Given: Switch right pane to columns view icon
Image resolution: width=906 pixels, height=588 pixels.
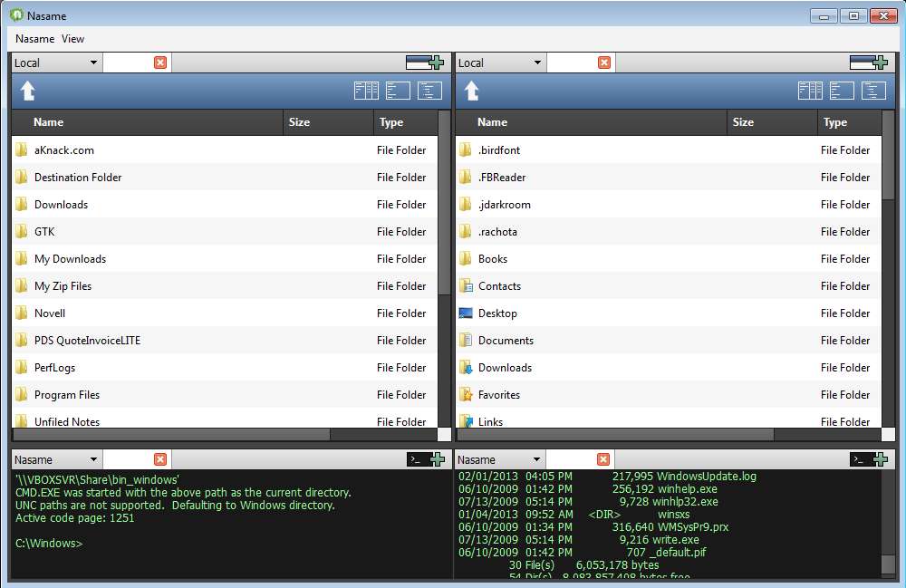Looking at the screenshot, I should (810, 91).
